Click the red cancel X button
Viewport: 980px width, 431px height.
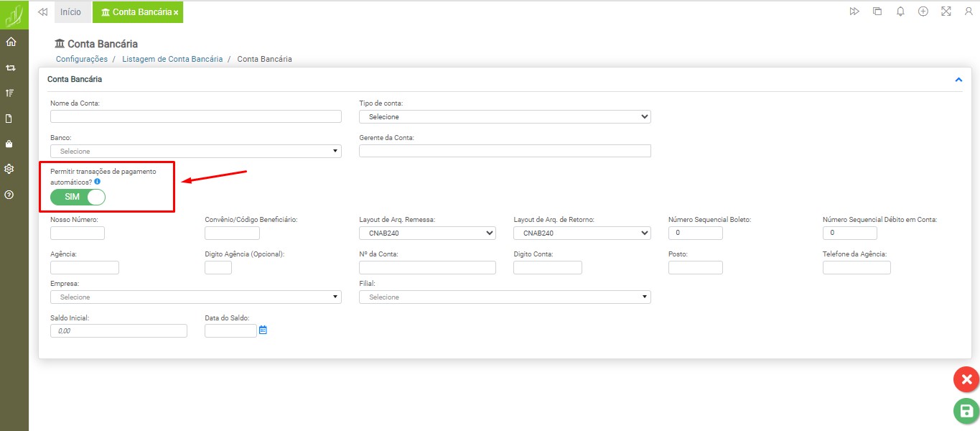[x=966, y=379]
